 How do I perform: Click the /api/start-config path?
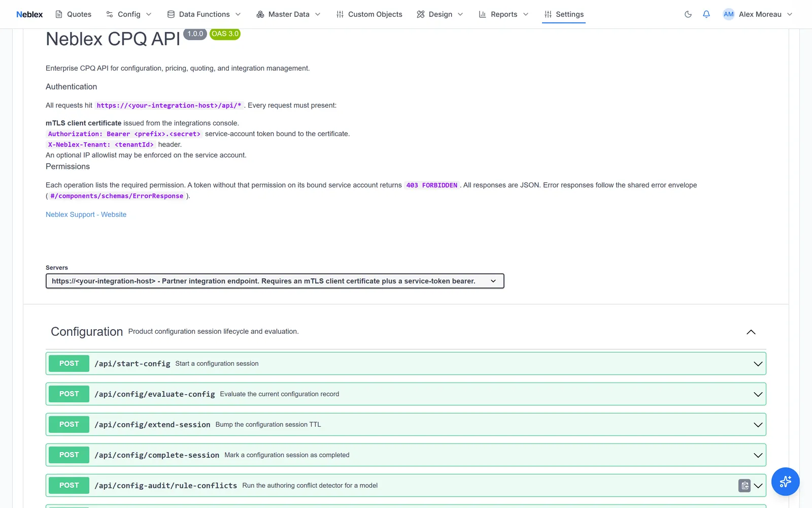pyautogui.click(x=132, y=364)
